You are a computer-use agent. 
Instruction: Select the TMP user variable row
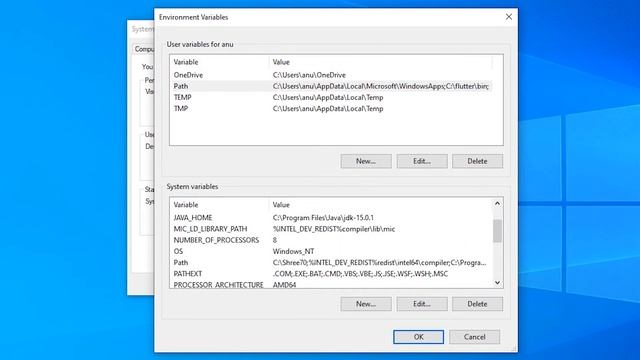331,109
